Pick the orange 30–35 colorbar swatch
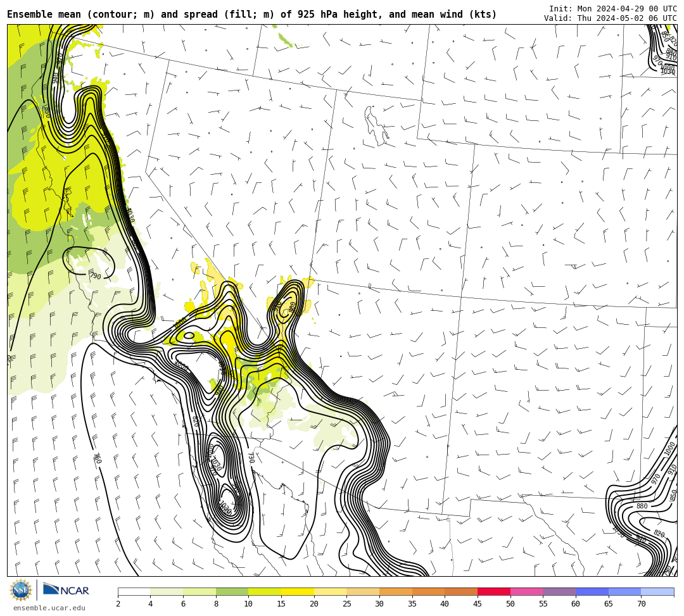Image resolution: width=684 pixels, height=616 pixels. pyautogui.click(x=396, y=591)
